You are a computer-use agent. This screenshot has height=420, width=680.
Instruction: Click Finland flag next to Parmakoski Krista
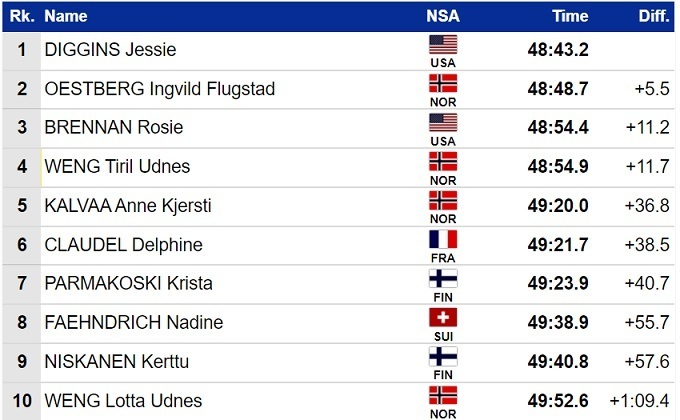442,278
